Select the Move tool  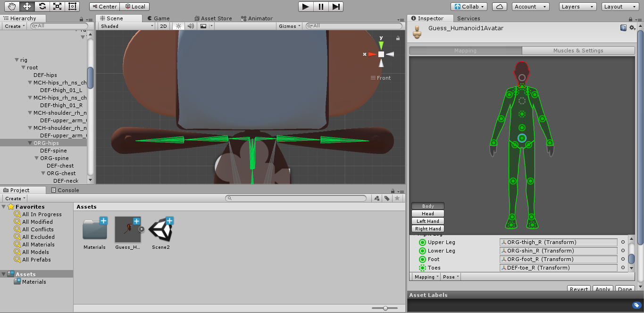[27, 6]
